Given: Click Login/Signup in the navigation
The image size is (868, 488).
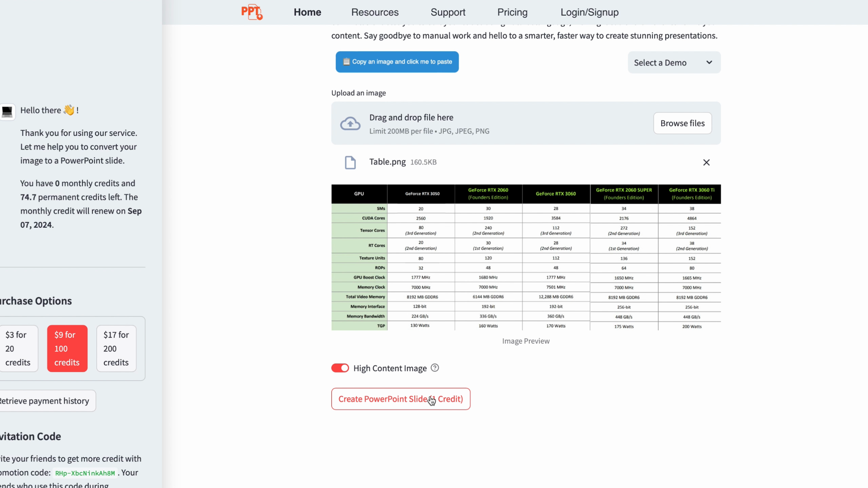Looking at the screenshot, I should pyautogui.click(x=589, y=12).
